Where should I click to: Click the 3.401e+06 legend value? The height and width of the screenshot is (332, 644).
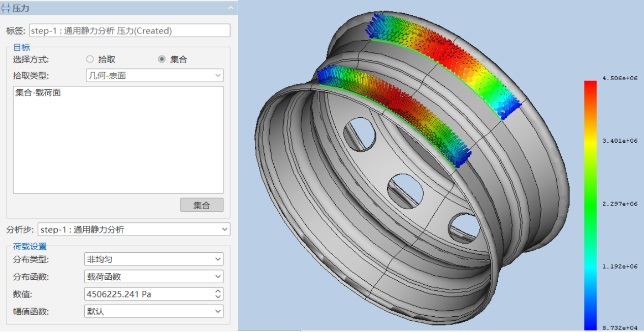[620, 141]
